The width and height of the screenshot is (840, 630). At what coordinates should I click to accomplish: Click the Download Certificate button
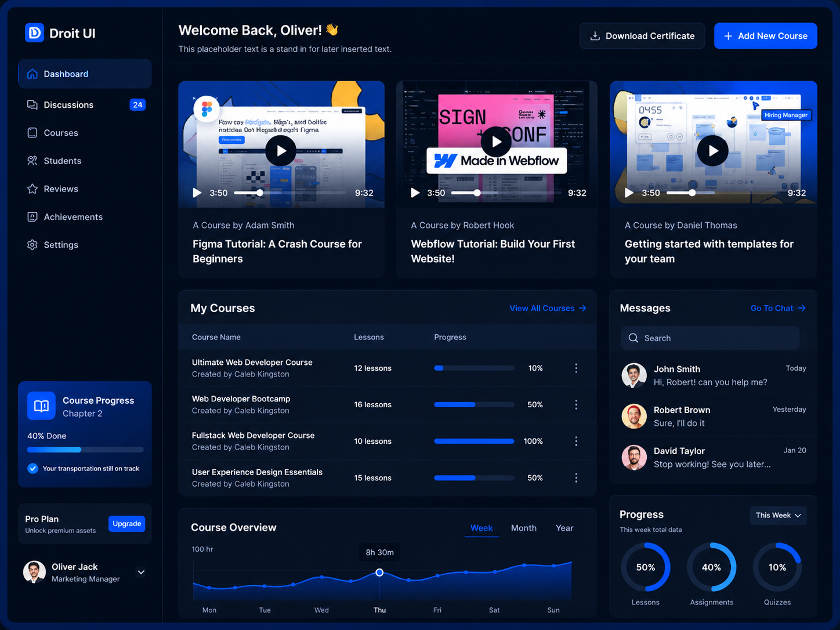(642, 36)
